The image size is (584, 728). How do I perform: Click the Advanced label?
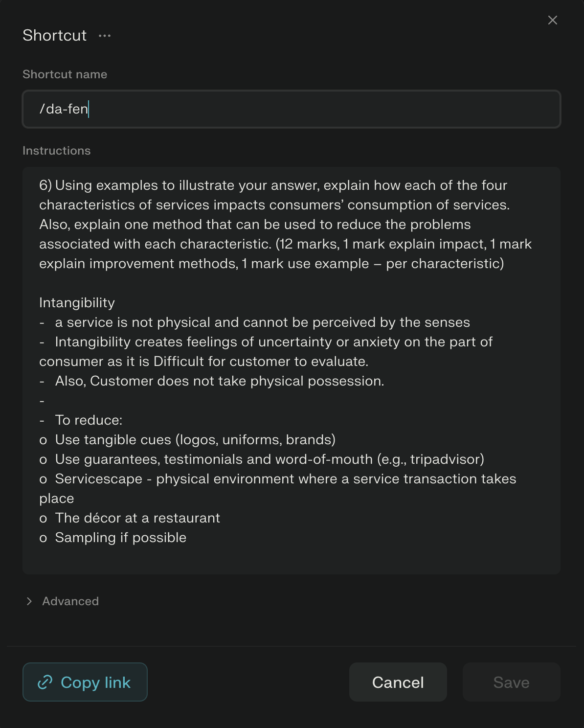(x=70, y=601)
